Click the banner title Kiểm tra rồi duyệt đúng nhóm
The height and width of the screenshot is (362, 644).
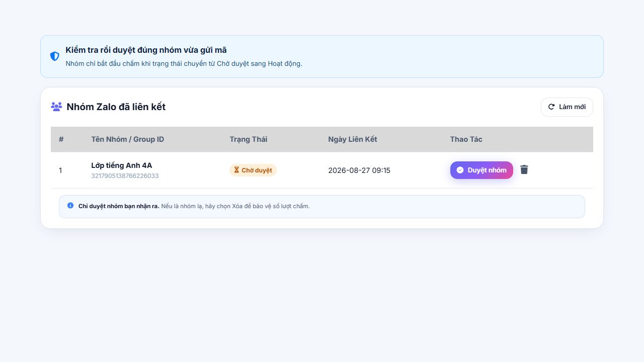tap(146, 50)
